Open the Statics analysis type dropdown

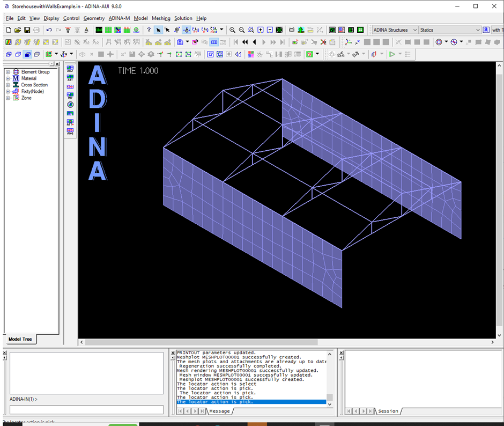pos(450,30)
